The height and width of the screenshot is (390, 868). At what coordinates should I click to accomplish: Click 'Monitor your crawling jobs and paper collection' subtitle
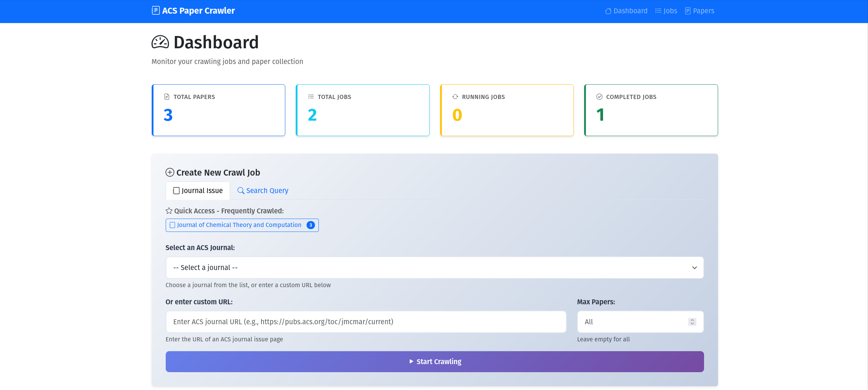pyautogui.click(x=227, y=62)
